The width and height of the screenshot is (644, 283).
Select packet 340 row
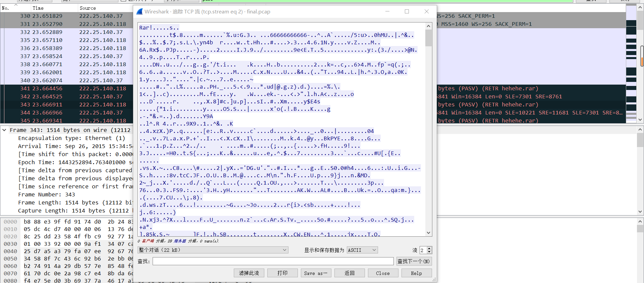(67, 80)
